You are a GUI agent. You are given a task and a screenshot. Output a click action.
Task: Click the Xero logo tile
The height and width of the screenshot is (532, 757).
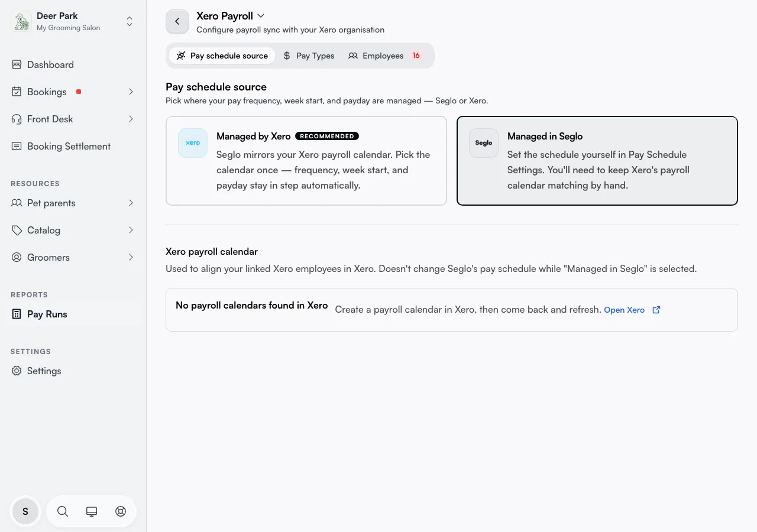[193, 143]
